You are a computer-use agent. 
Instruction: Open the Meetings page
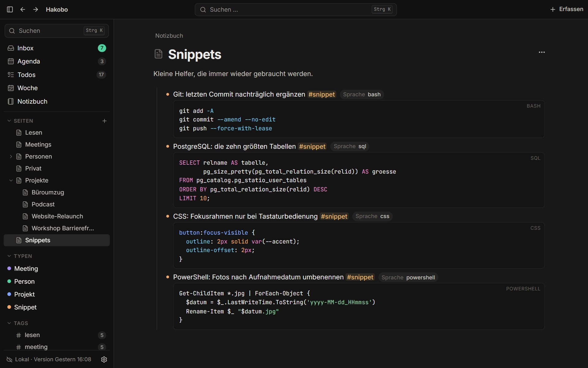tap(57, 144)
